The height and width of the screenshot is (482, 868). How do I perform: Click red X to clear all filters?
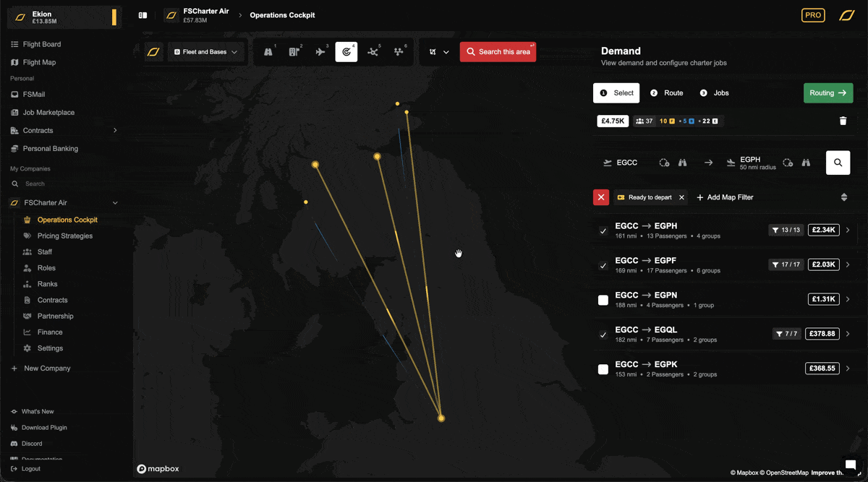point(600,197)
